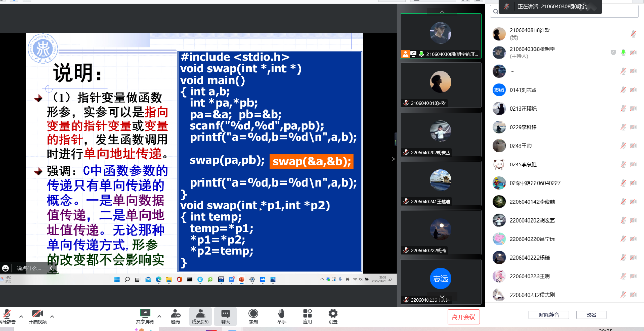Turn on camera with 开启视频
644x331 pixels.
37,316
